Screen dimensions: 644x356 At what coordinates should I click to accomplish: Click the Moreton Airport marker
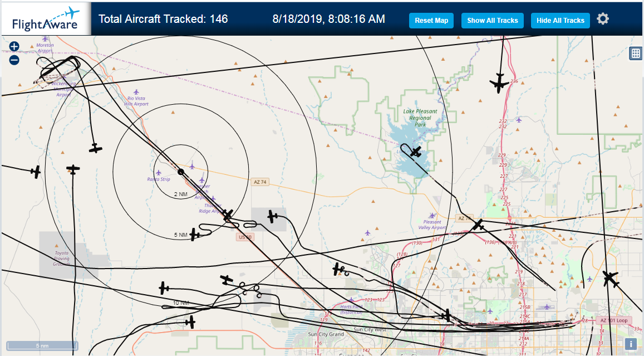pyautogui.click(x=45, y=39)
